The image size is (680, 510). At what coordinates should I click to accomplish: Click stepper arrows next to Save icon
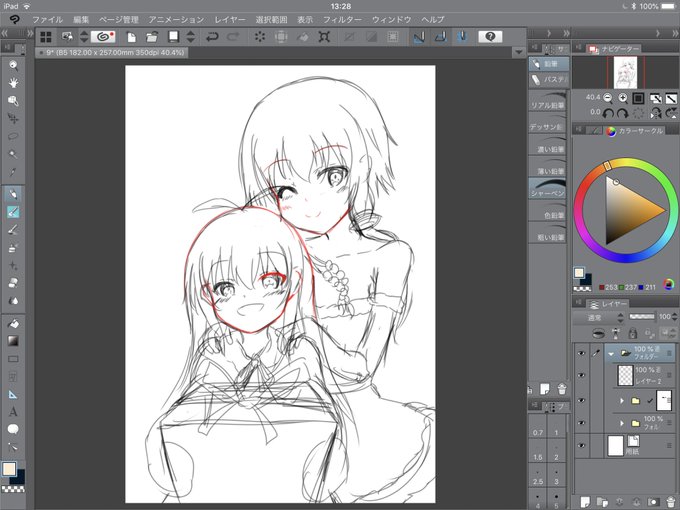[191, 37]
